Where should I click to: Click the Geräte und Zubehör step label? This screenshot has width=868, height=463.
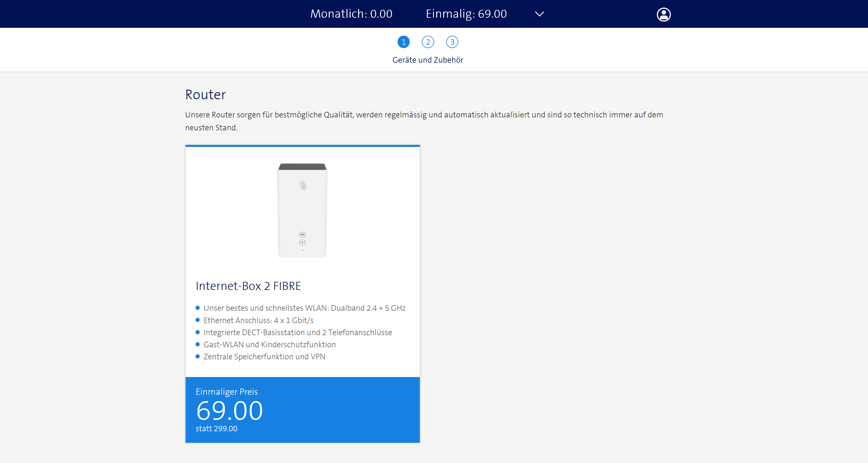coord(428,60)
